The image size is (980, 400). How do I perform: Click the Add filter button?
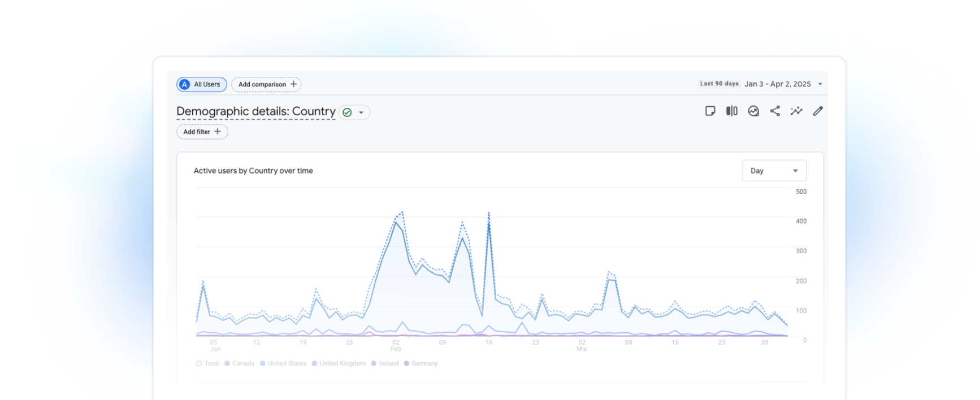[x=202, y=132]
